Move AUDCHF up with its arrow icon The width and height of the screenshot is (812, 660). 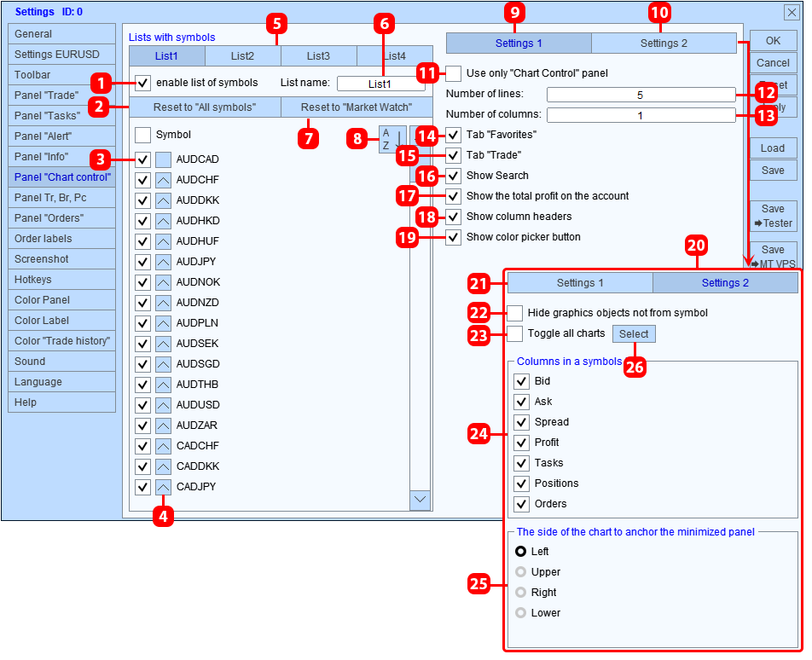point(163,180)
